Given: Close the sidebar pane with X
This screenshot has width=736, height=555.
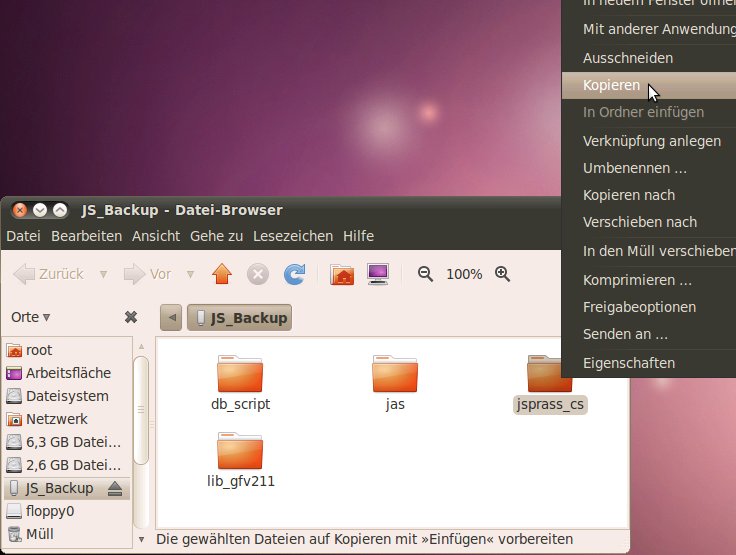Looking at the screenshot, I should tap(130, 317).
